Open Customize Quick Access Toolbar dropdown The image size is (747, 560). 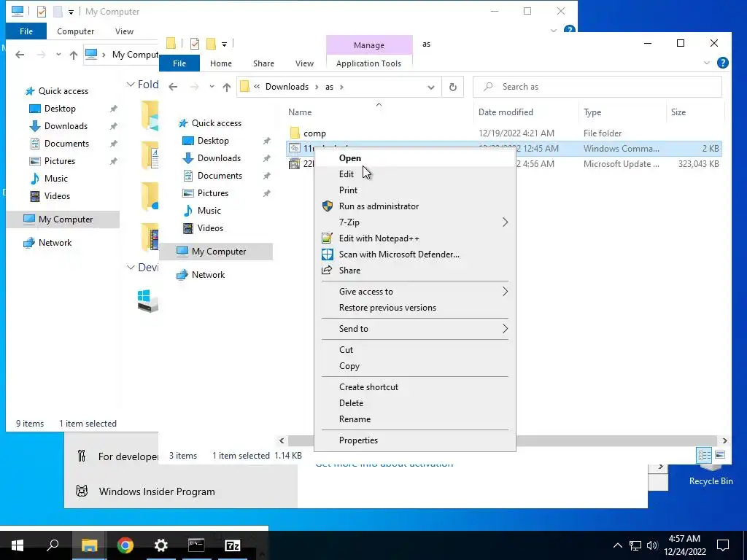(225, 44)
